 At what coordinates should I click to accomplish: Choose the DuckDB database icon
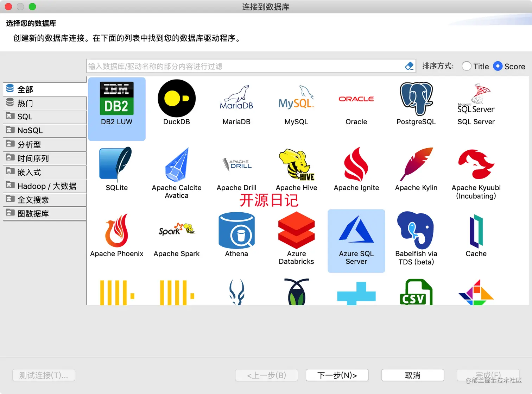pyautogui.click(x=177, y=103)
